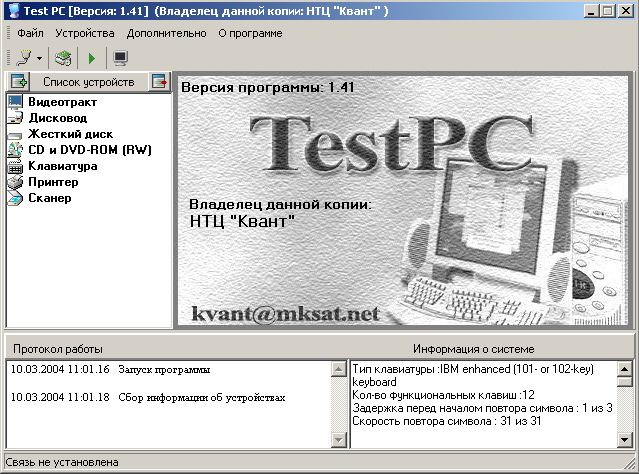Click the Протокол работы panel header

[58, 349]
